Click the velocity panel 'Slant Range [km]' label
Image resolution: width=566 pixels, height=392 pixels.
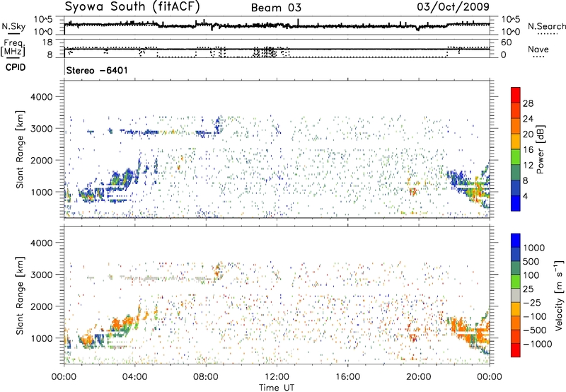click(x=20, y=296)
